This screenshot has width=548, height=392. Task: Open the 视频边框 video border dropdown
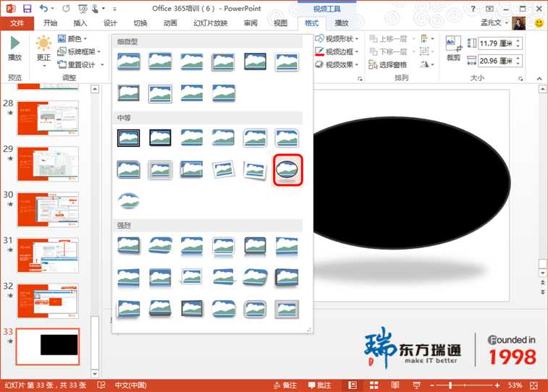(x=337, y=51)
